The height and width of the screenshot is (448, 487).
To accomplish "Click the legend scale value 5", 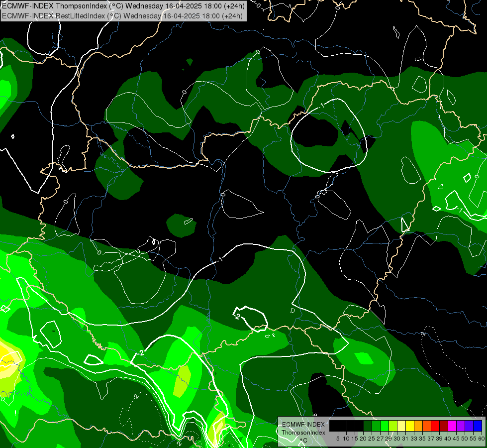I will 338,439.
